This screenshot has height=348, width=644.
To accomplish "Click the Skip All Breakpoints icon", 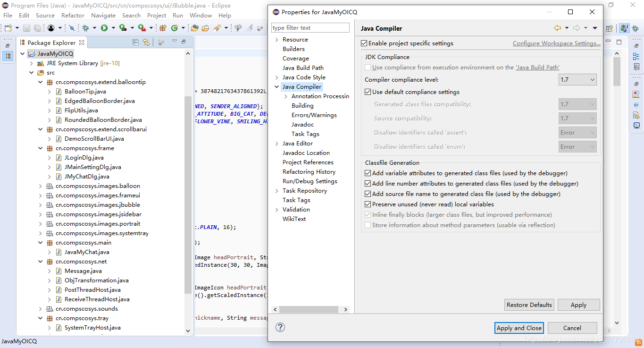I will [72, 28].
